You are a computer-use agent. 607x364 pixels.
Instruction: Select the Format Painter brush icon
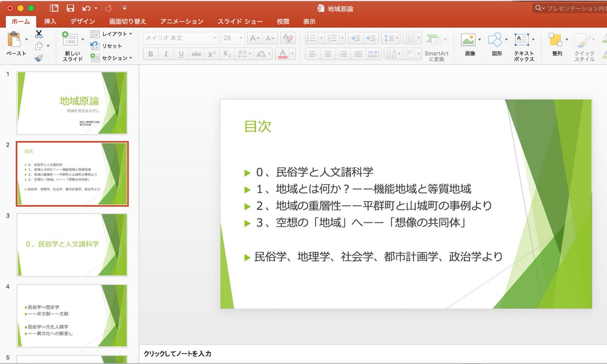[x=39, y=58]
